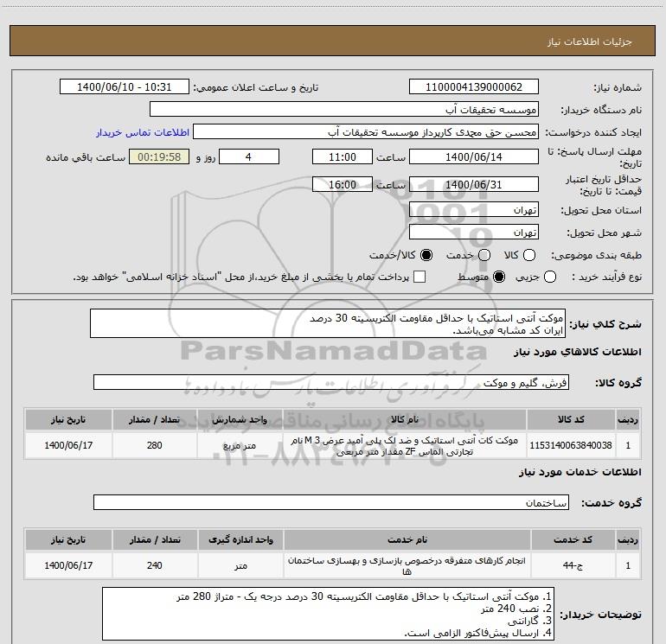
Task: Click the نام خدمت column header
Action: pyautogui.click(x=407, y=539)
